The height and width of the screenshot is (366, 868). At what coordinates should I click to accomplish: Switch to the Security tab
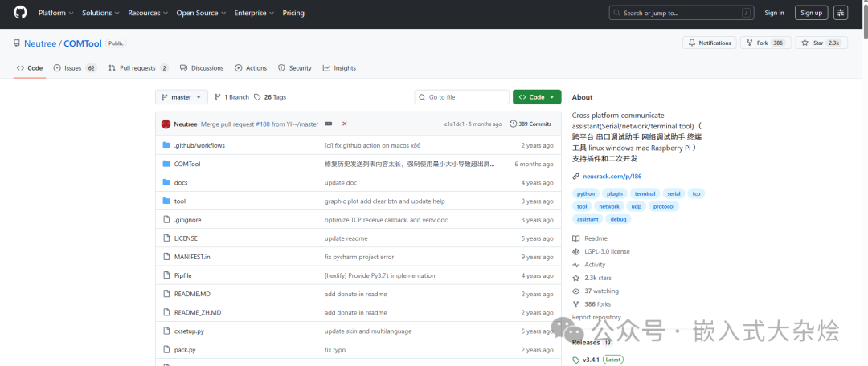[294, 68]
